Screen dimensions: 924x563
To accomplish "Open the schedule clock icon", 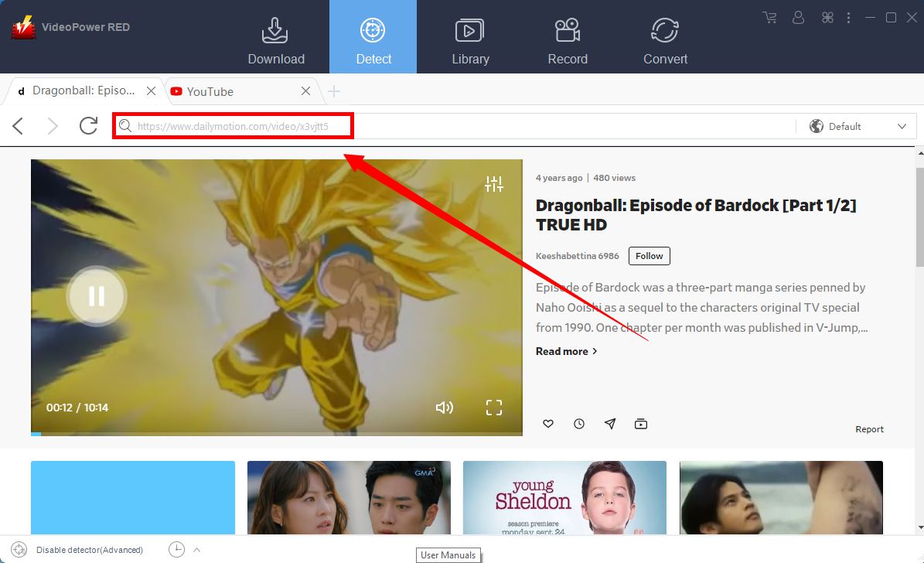I will click(176, 549).
